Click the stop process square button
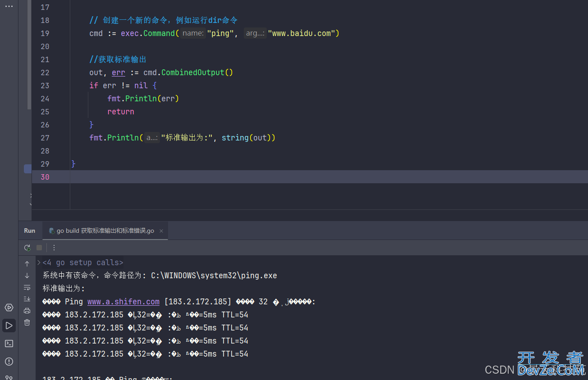This screenshot has height=380, width=588. tap(39, 248)
